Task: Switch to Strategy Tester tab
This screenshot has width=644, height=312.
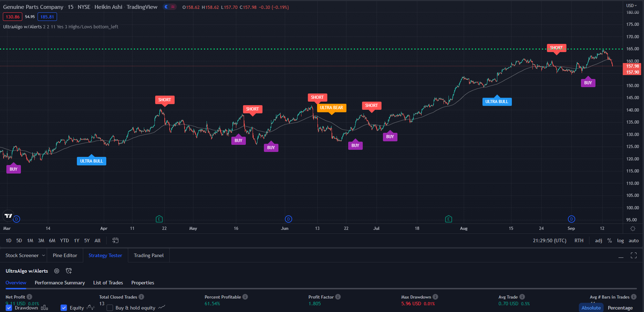Action: pyautogui.click(x=105, y=256)
